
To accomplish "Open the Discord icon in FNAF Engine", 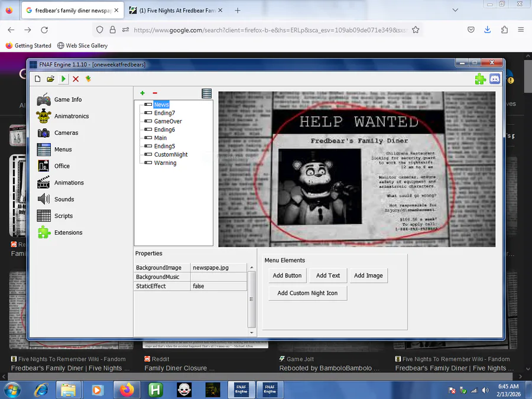I will click(495, 79).
